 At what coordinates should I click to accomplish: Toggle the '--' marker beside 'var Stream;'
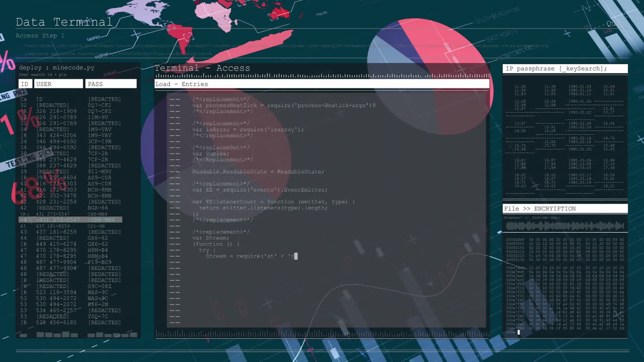tap(175, 238)
